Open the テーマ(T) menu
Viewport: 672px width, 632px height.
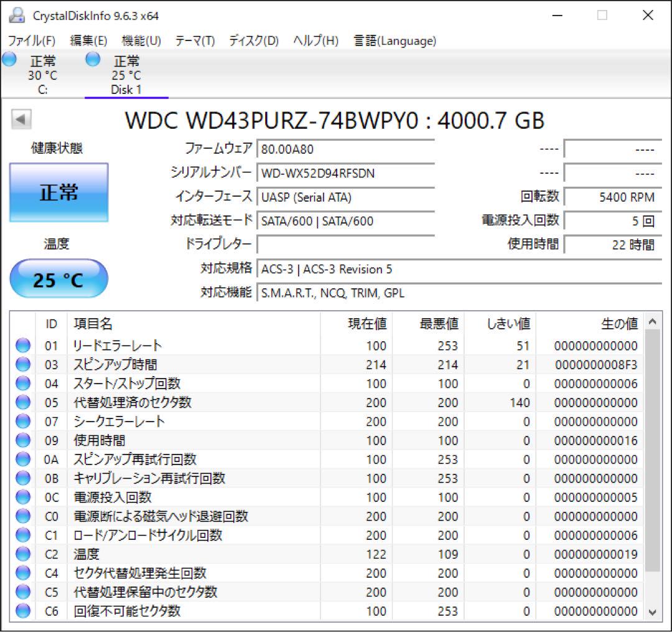pyautogui.click(x=195, y=40)
